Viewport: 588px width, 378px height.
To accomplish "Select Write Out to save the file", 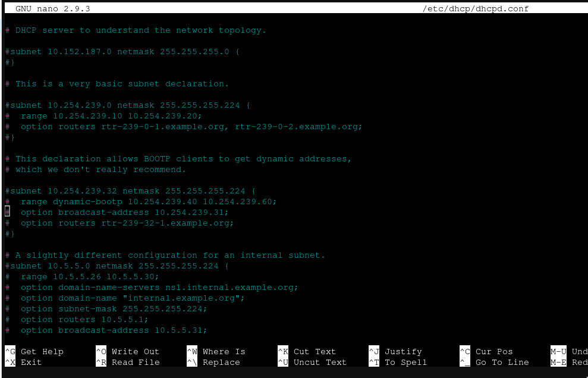I will 134,351.
